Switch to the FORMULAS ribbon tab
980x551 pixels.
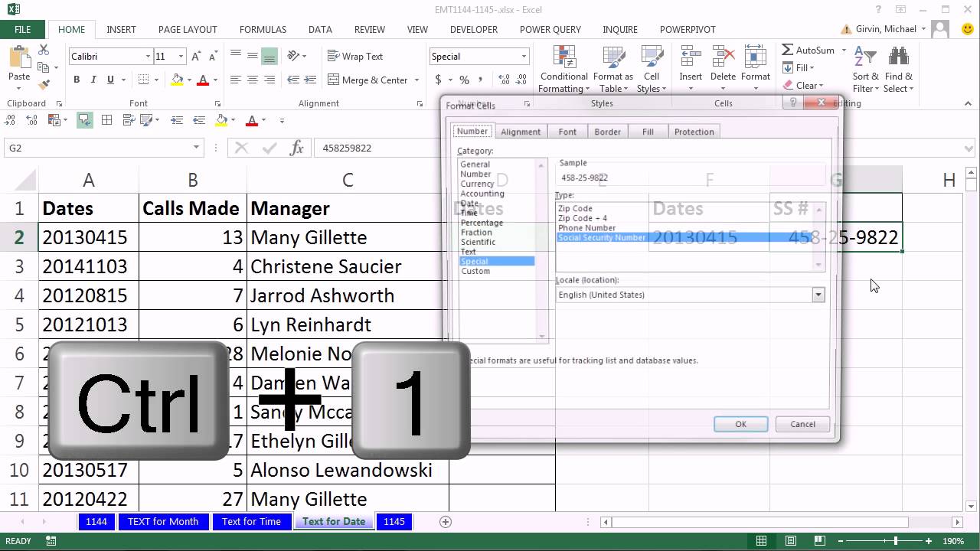(x=263, y=30)
